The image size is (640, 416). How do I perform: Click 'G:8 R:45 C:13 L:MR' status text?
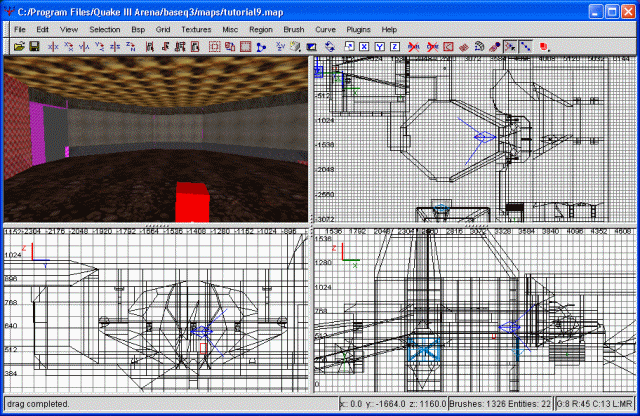point(595,404)
